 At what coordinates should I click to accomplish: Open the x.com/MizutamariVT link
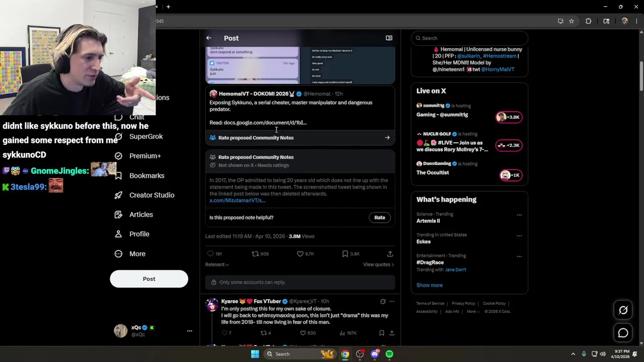tap(237, 201)
